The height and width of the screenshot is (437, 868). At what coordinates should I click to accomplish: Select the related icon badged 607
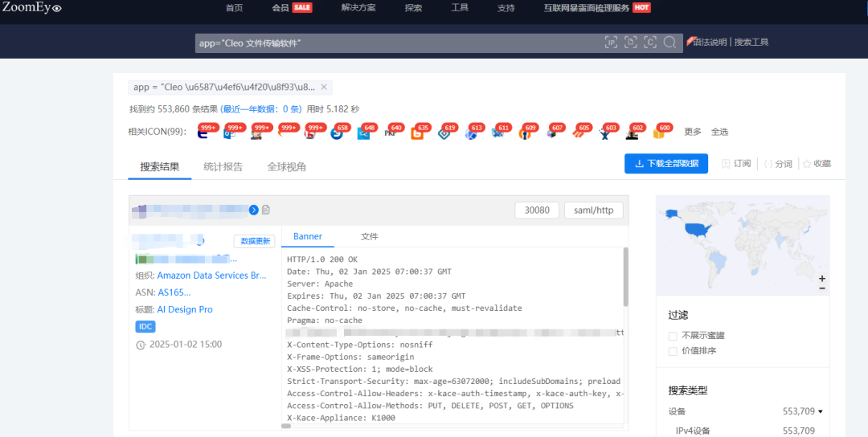pyautogui.click(x=551, y=134)
